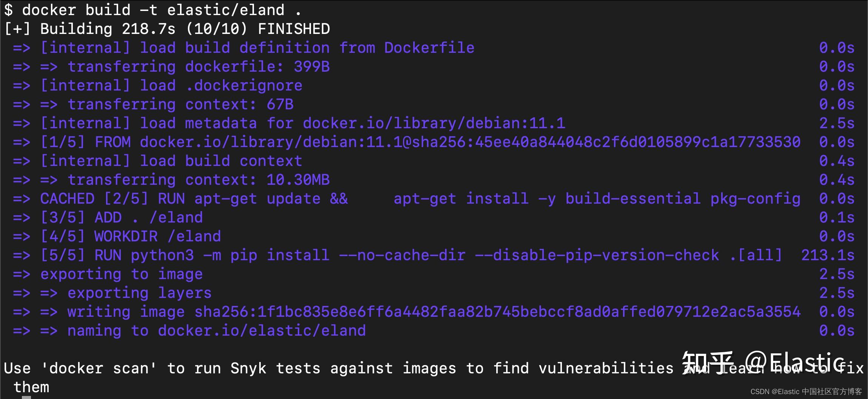Click the [4/5] WORKDIR /eland line

point(130,236)
